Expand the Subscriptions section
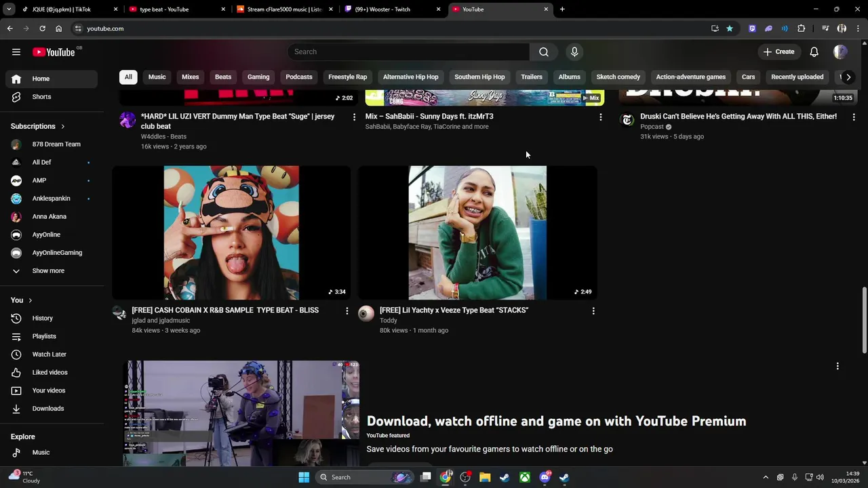Screen dimensions: 868x488 (x=38, y=127)
